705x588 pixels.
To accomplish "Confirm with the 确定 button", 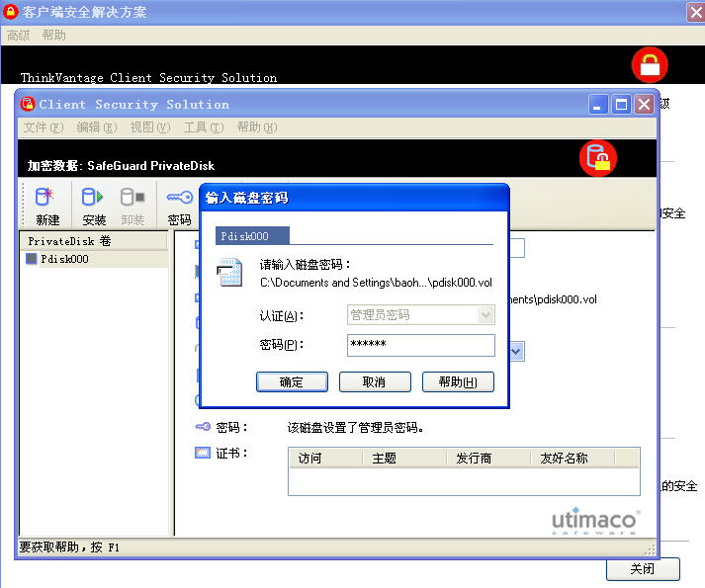I will [x=292, y=381].
